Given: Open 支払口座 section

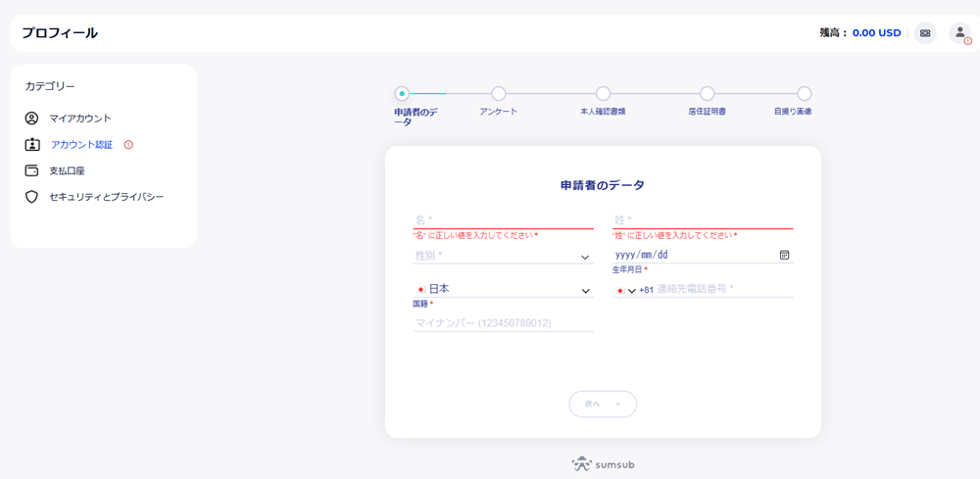Looking at the screenshot, I should point(67,170).
